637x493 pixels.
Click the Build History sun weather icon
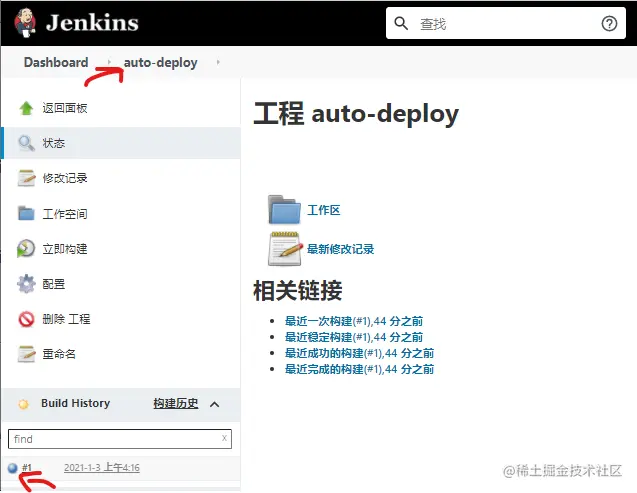pyautogui.click(x=24, y=404)
